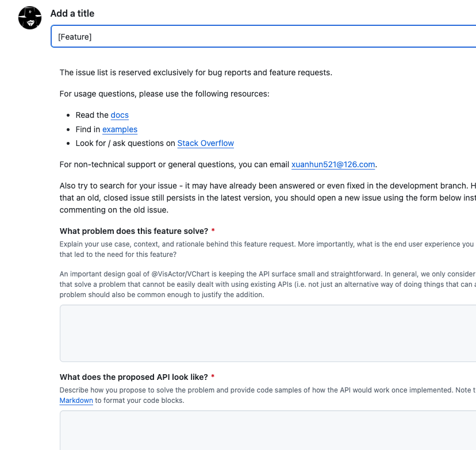Click the user profile avatar
The image size is (476, 450).
[30, 18]
